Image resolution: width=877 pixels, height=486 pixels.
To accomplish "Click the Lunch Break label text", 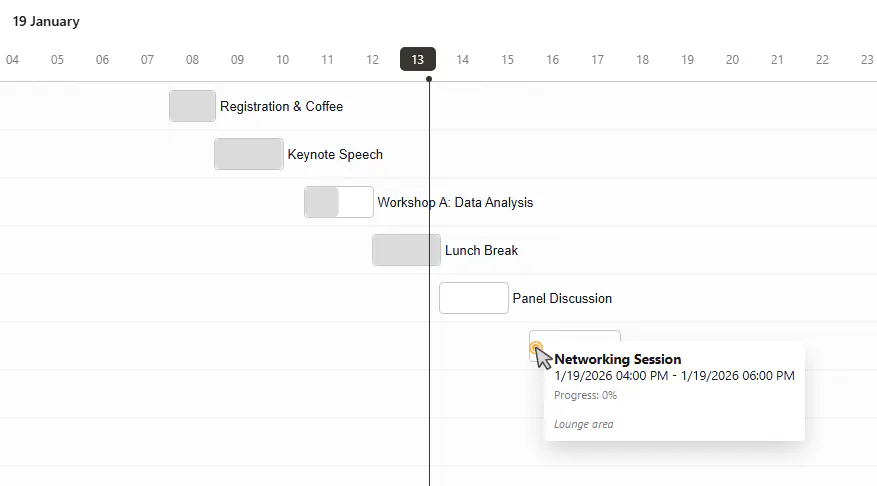I will 481,250.
